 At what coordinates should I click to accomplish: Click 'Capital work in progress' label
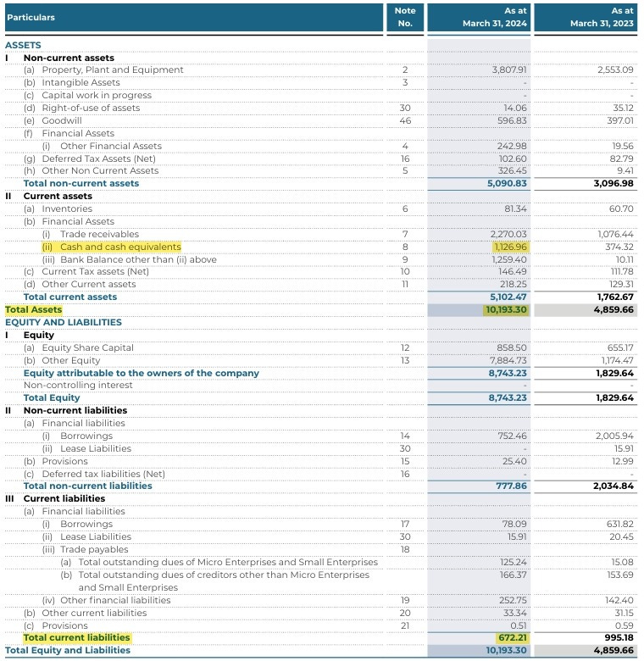pos(97,95)
